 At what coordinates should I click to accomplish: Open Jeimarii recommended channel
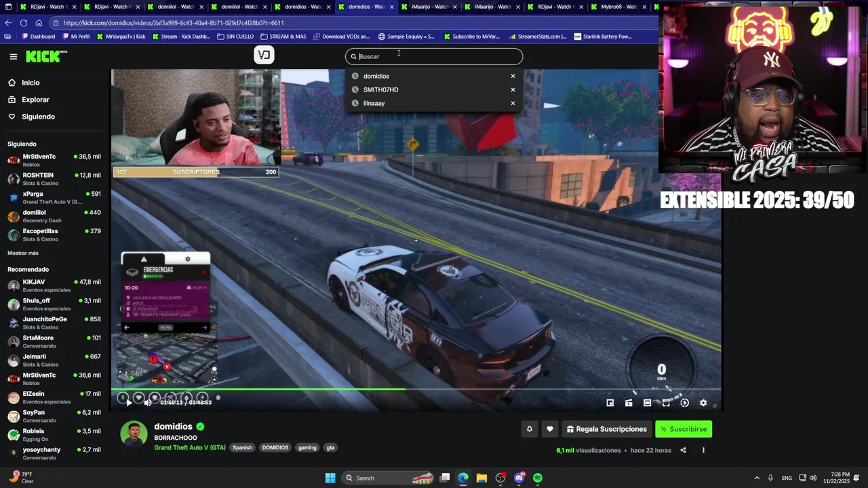54,360
